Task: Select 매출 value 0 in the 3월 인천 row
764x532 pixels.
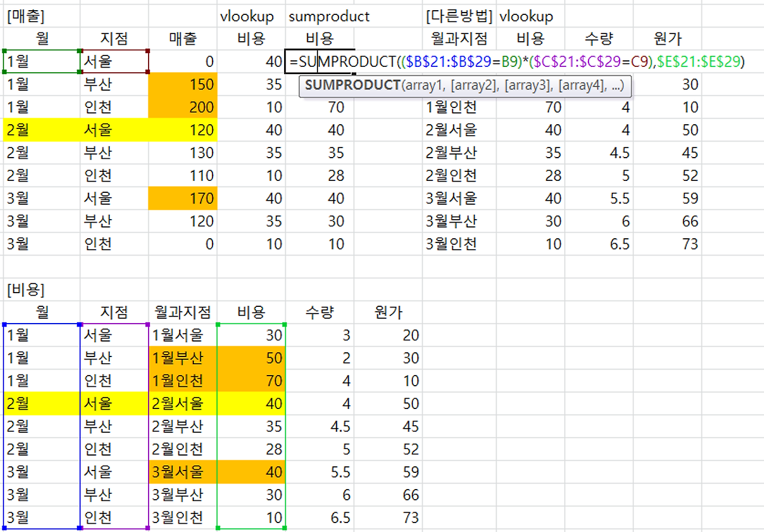Action: [183, 244]
